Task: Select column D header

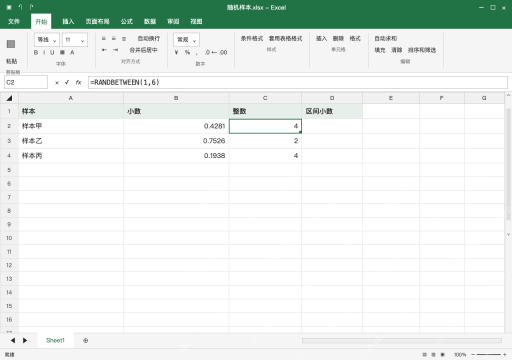Action: (x=332, y=98)
